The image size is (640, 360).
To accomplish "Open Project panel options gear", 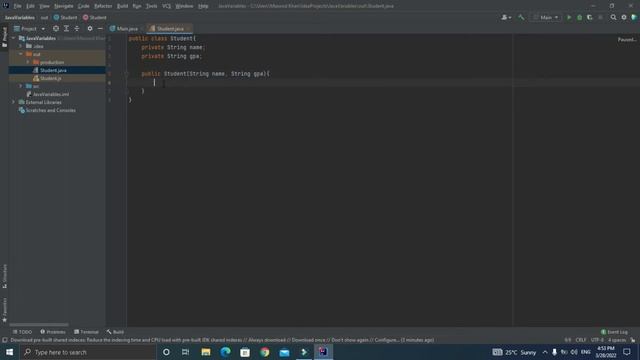I will (90, 29).
